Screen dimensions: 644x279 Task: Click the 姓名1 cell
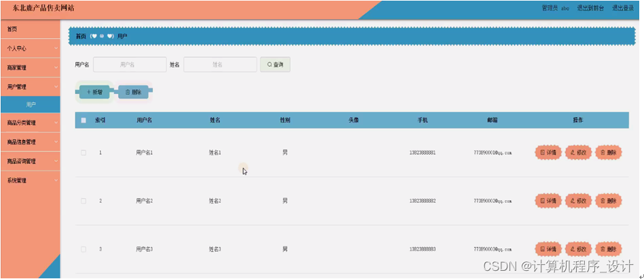[x=215, y=152]
